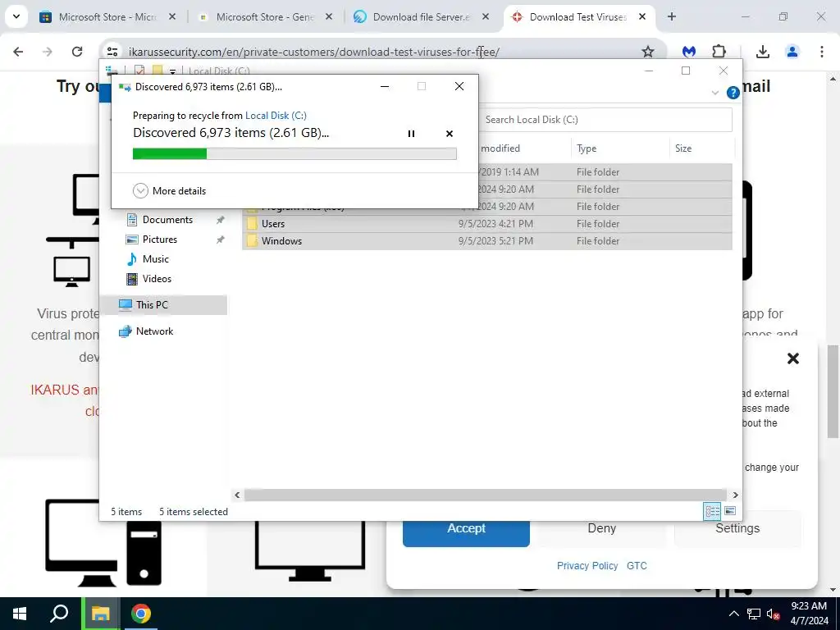Switch to the Microsoft Store - Gene tab
Viewport: 840px width, 630px height.
tap(265, 17)
